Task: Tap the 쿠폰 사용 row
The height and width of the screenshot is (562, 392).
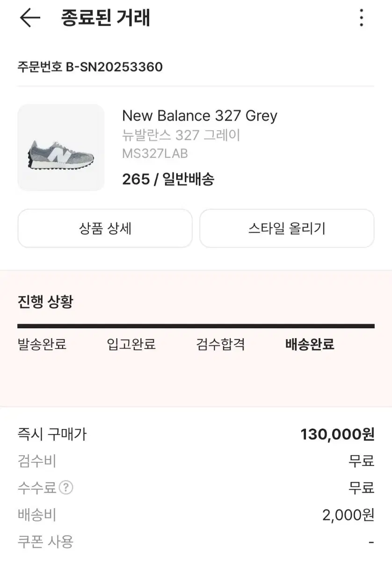Action: [196, 542]
